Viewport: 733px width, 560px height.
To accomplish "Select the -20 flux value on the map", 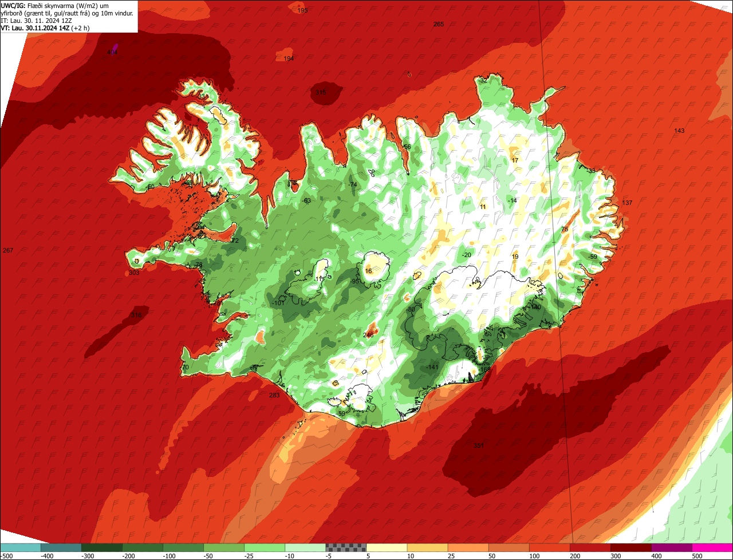I will [467, 255].
